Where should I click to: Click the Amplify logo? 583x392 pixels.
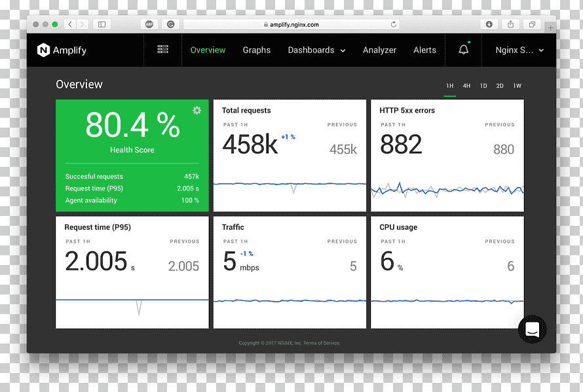point(62,50)
